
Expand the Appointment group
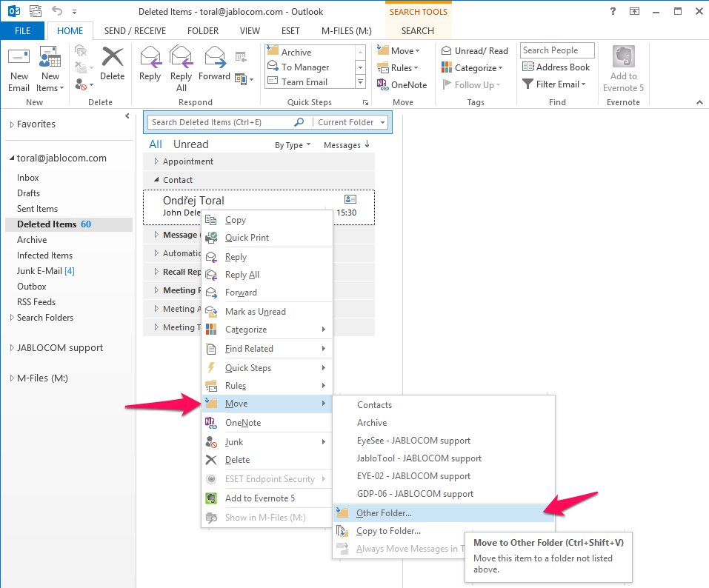156,161
